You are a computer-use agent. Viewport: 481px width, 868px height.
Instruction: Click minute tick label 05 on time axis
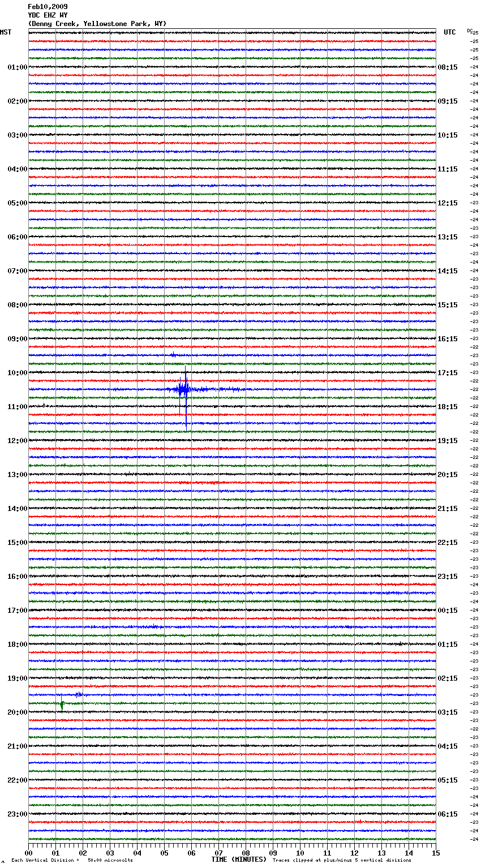[164, 853]
